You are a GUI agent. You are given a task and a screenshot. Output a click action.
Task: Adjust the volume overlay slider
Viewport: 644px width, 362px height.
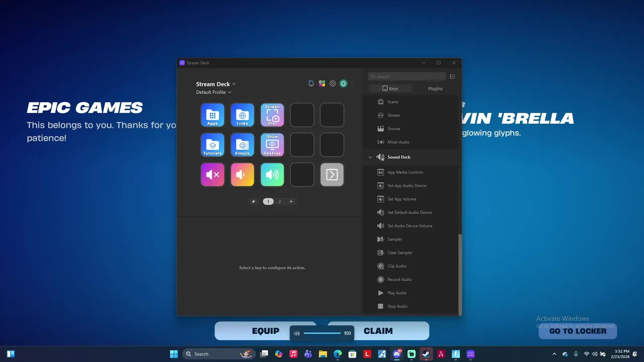pyautogui.click(x=323, y=333)
